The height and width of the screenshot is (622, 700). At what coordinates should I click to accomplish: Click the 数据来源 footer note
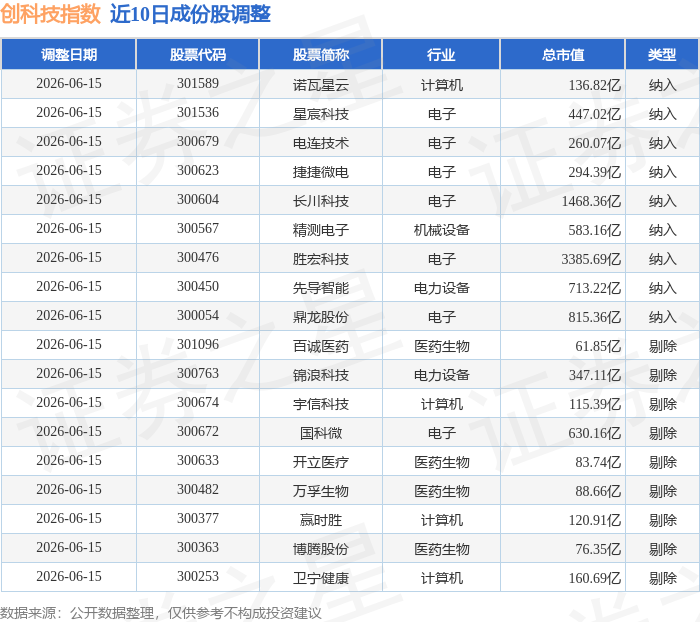(161, 613)
